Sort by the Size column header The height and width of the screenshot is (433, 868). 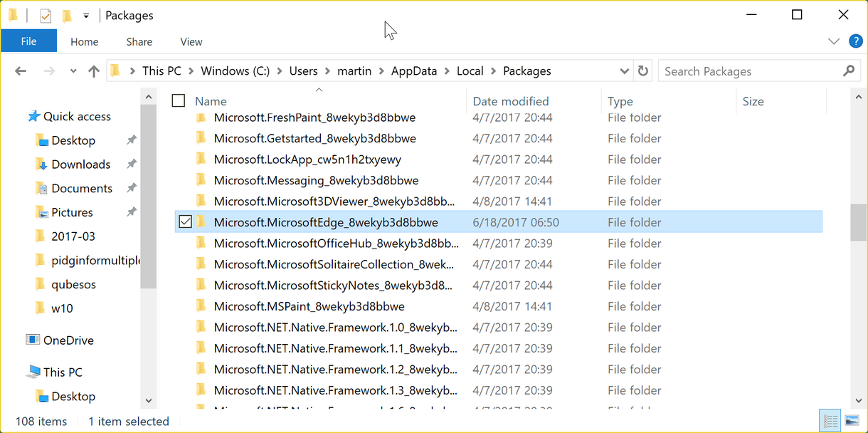753,101
